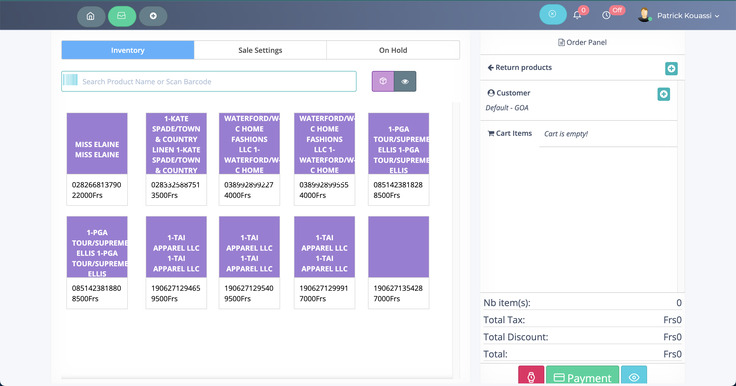The width and height of the screenshot is (736, 386).
Task: Add a return product with plus icon
Action: click(671, 69)
